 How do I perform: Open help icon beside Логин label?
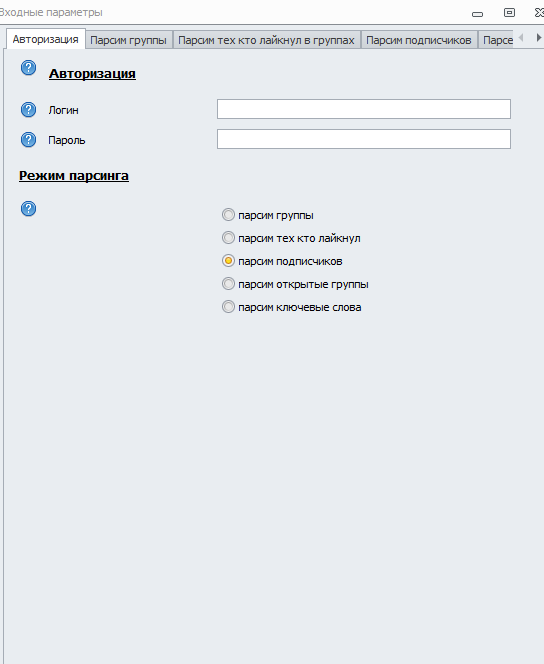(28, 110)
